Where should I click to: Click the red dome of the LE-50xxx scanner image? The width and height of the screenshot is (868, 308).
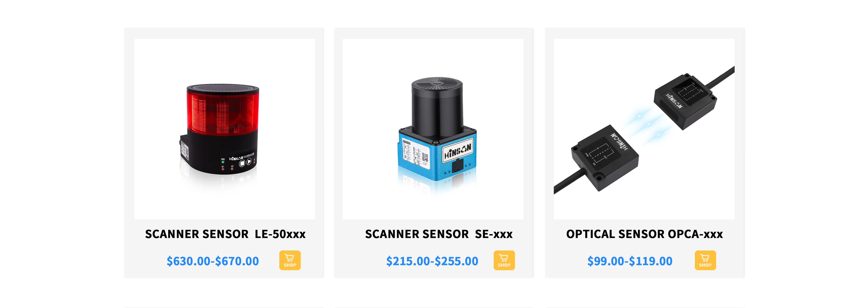(223, 111)
